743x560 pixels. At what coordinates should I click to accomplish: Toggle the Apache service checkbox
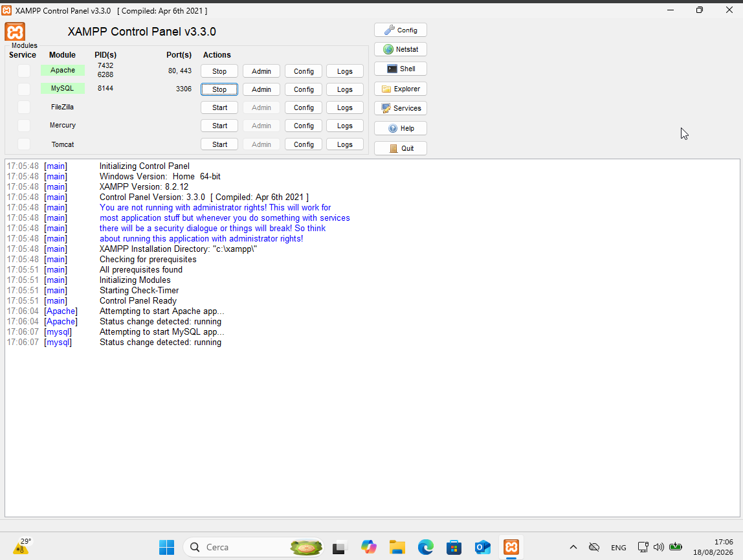tap(24, 71)
